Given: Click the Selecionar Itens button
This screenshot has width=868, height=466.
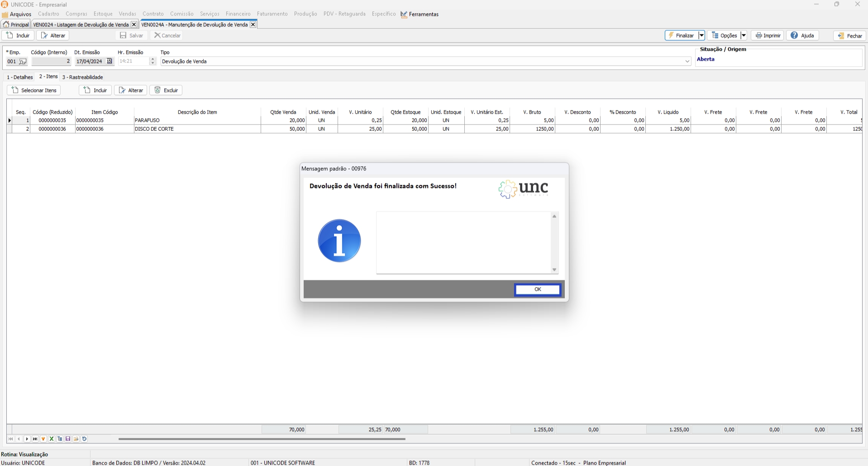Looking at the screenshot, I should pyautogui.click(x=34, y=90).
